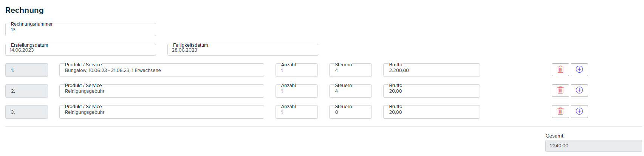Delete the Bungalow line item with trash icon
This screenshot has width=644, height=156.
tap(560, 70)
